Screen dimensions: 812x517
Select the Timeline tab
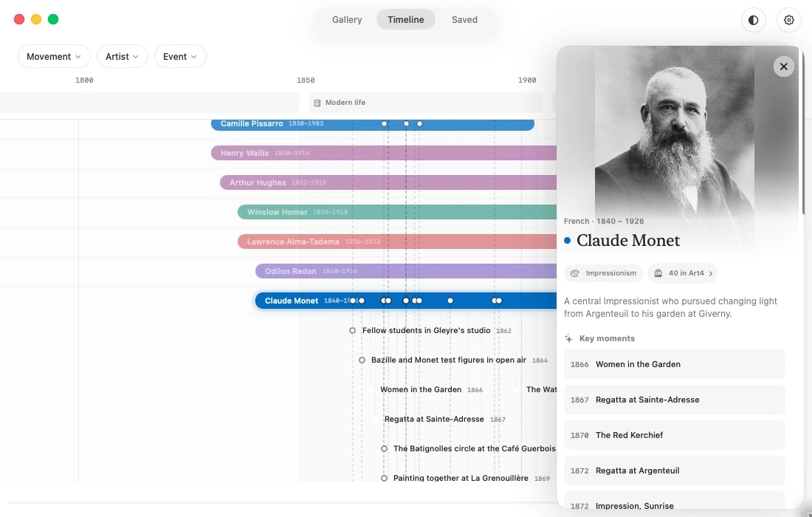405,20
